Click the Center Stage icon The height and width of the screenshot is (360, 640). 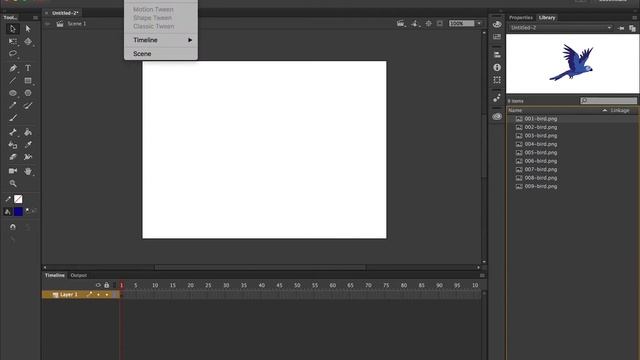click(x=429, y=24)
